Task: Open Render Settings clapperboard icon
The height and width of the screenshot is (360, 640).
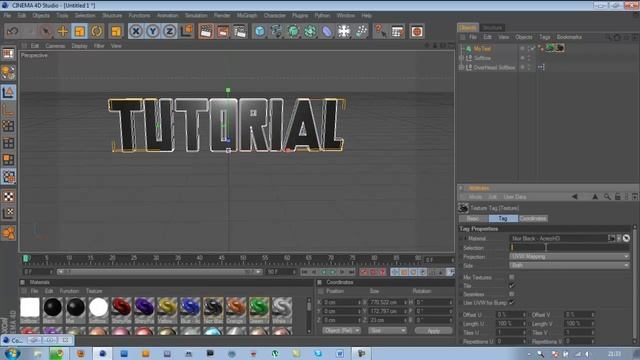Action: [x=240, y=31]
